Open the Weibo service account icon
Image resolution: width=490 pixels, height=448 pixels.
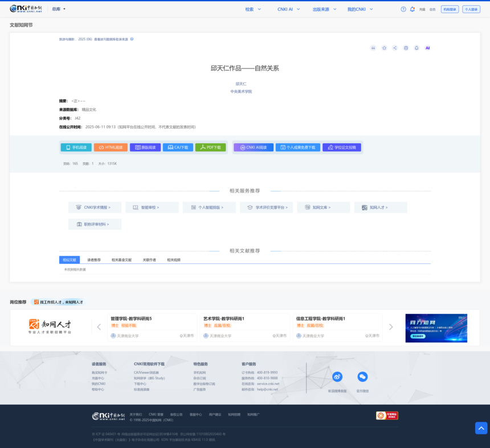coord(337,377)
